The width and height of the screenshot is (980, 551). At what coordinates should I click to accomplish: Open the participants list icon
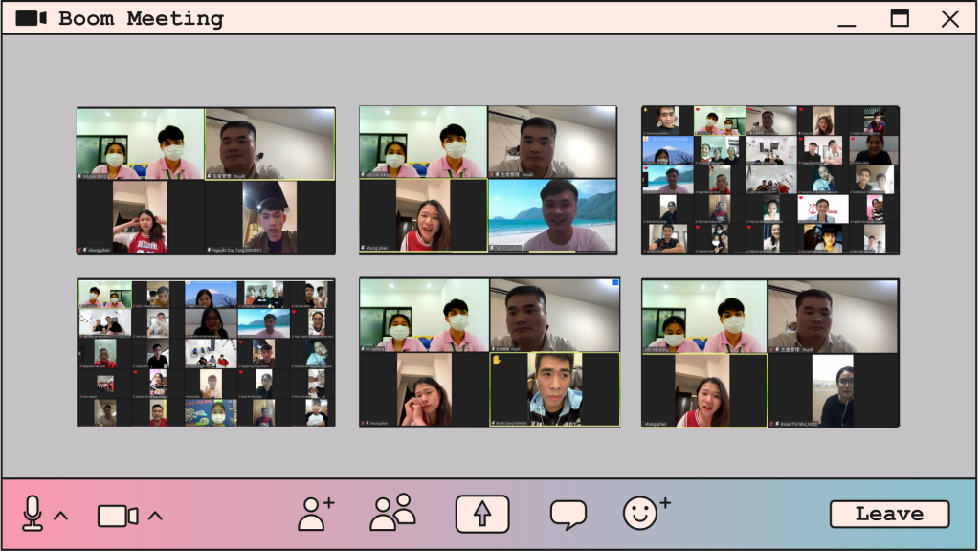pyautogui.click(x=392, y=513)
